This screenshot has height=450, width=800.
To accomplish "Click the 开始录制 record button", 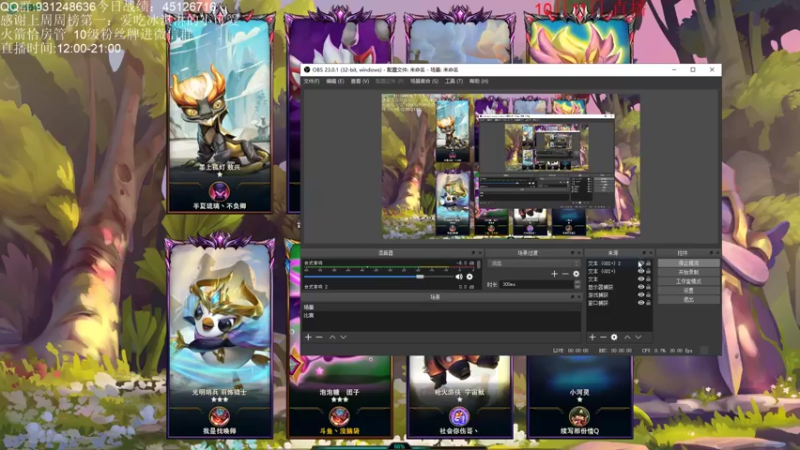I will pos(688,272).
